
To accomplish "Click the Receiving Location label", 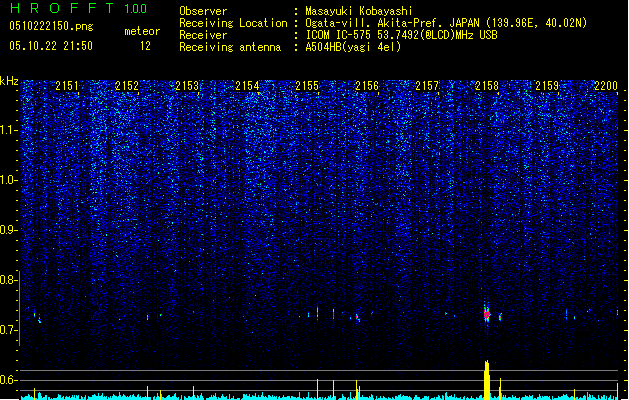I will pos(233,23).
